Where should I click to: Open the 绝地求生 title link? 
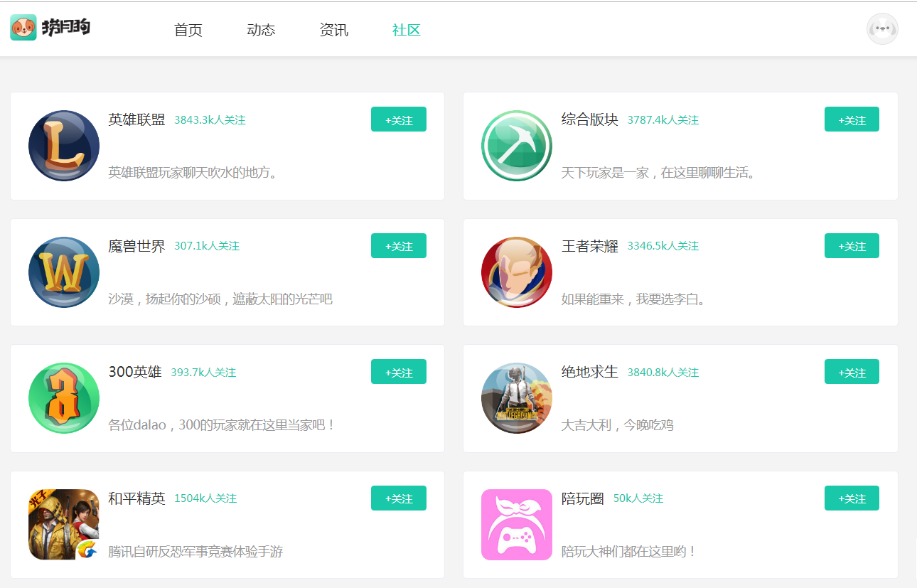pyautogui.click(x=590, y=372)
